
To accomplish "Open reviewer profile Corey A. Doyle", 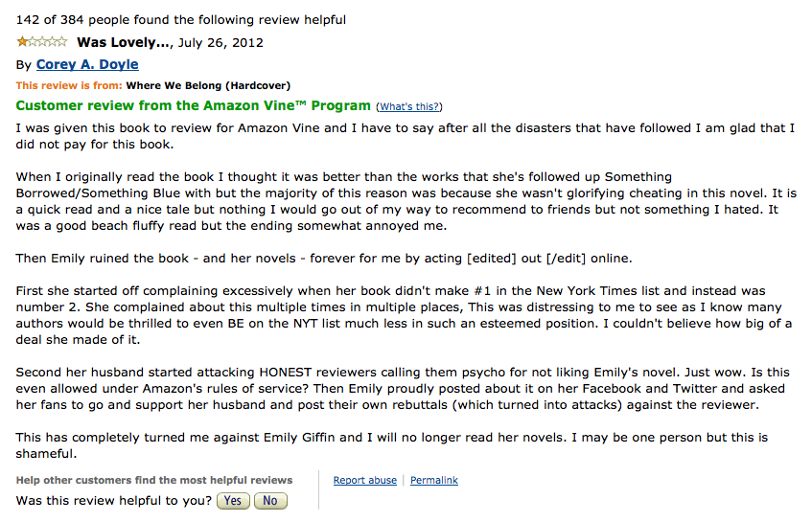I will [x=87, y=65].
